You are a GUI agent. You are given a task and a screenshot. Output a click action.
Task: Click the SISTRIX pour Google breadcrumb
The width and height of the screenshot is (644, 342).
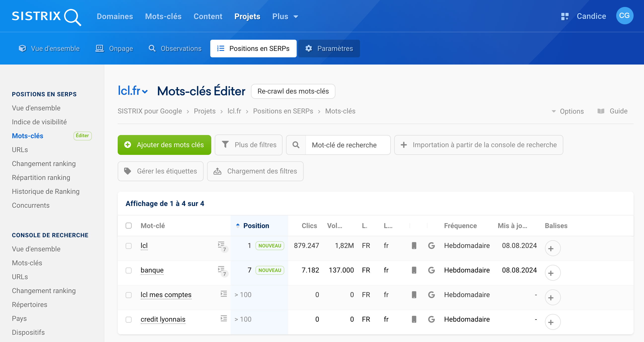pos(150,111)
